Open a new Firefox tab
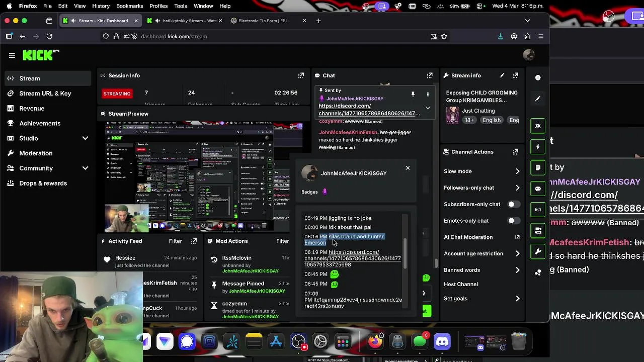644x362 pixels. coord(318,21)
